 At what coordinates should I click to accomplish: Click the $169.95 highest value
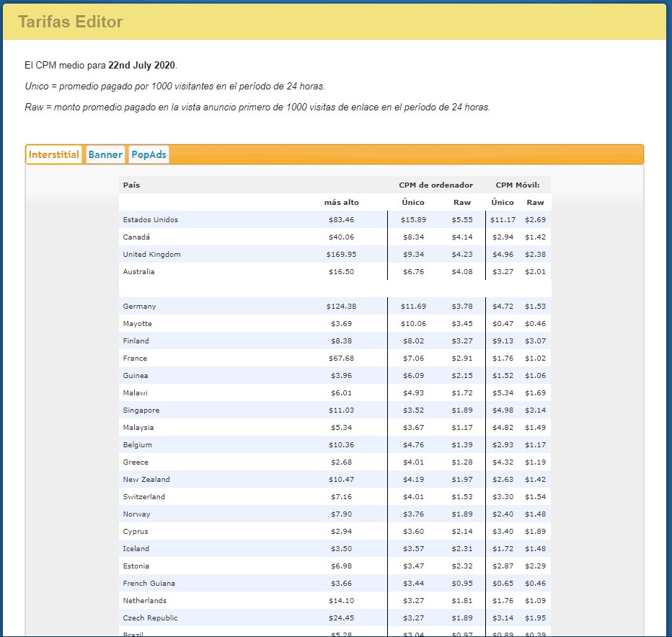pyautogui.click(x=342, y=254)
